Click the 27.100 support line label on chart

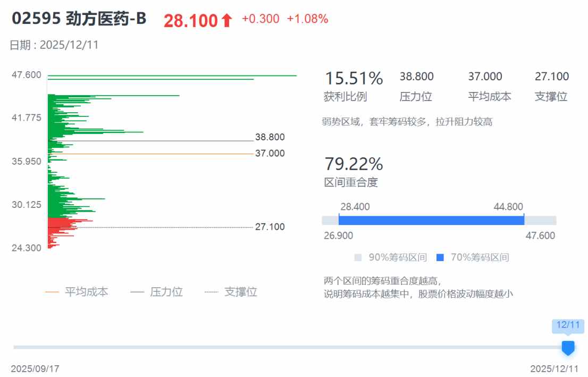[270, 227]
